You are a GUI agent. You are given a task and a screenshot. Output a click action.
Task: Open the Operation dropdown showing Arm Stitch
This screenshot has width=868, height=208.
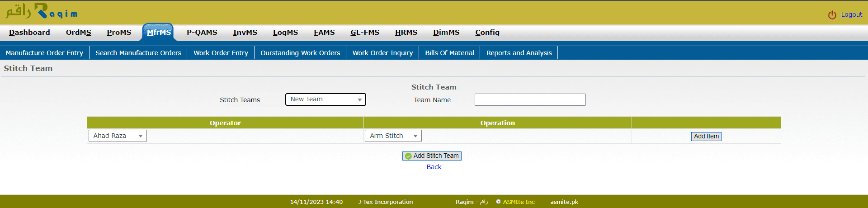[x=393, y=136]
